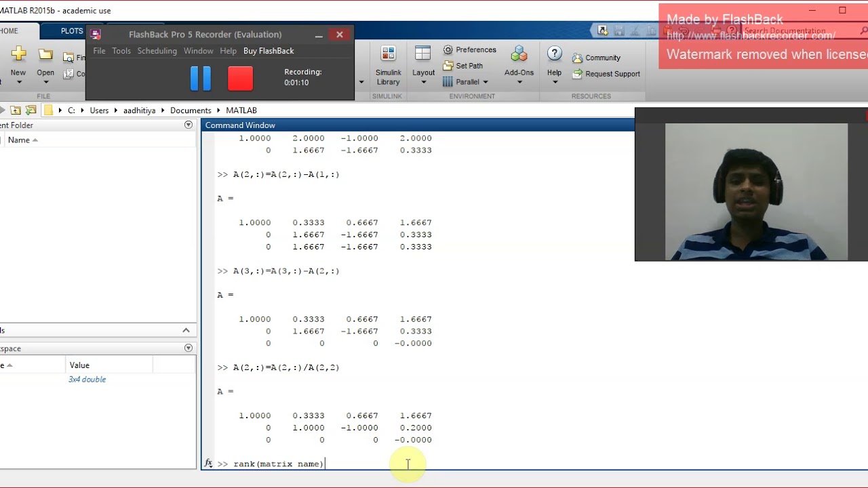Click Buy FlashBack

[x=269, y=51]
